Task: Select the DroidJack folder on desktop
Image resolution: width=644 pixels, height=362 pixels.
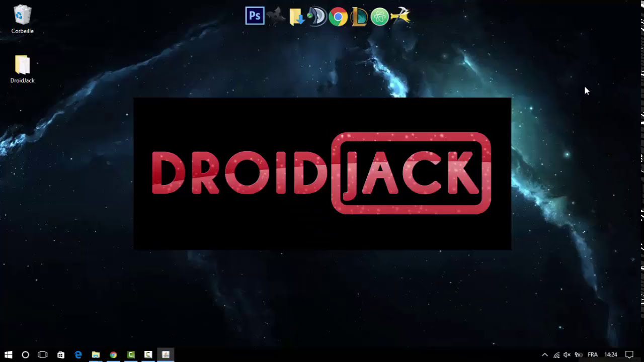Action: [x=22, y=69]
